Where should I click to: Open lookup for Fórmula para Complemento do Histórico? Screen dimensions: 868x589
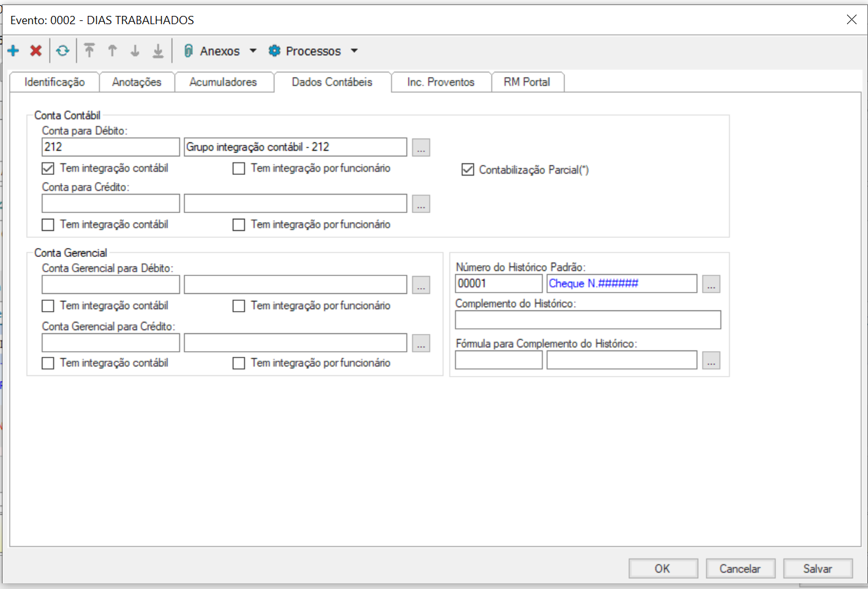(711, 360)
